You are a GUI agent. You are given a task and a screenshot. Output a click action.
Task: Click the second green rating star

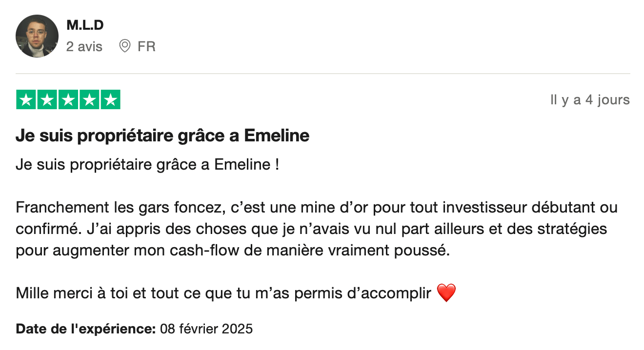tap(47, 100)
